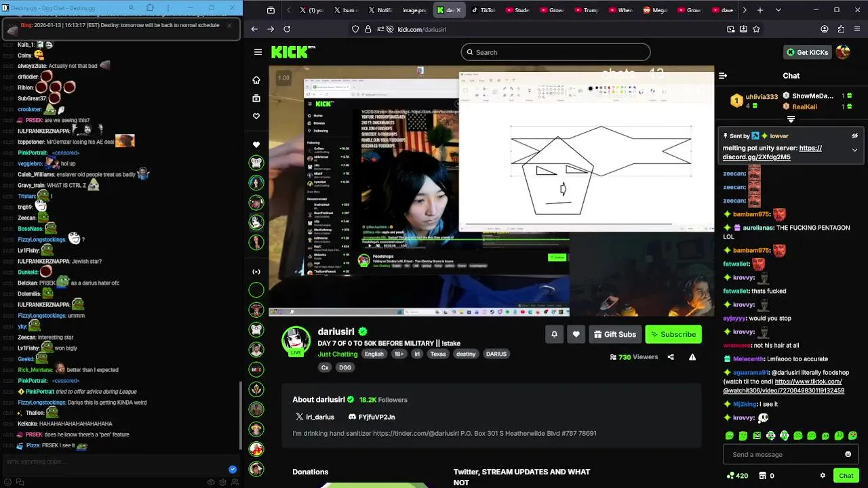Screen dimensions: 868x488
Task: Open the browser extensions puzzle icon
Action: pos(841,29)
